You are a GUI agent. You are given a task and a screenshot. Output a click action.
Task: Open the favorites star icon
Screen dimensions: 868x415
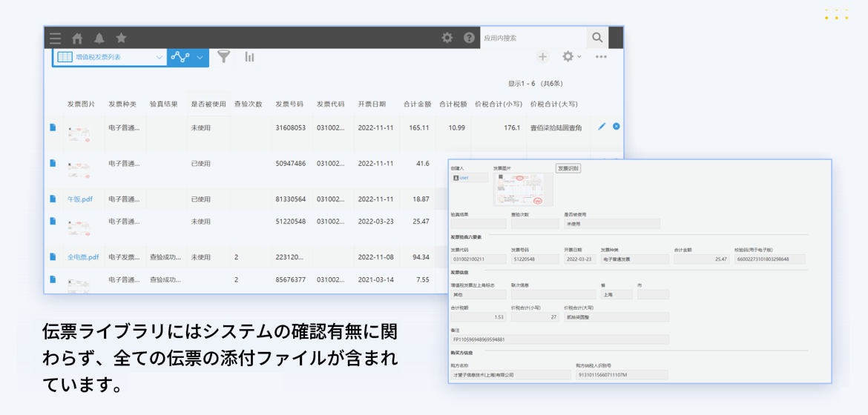(x=121, y=38)
